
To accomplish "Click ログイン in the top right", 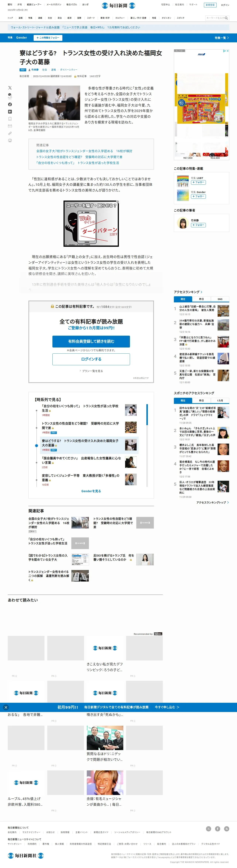I will tap(225, 5).
